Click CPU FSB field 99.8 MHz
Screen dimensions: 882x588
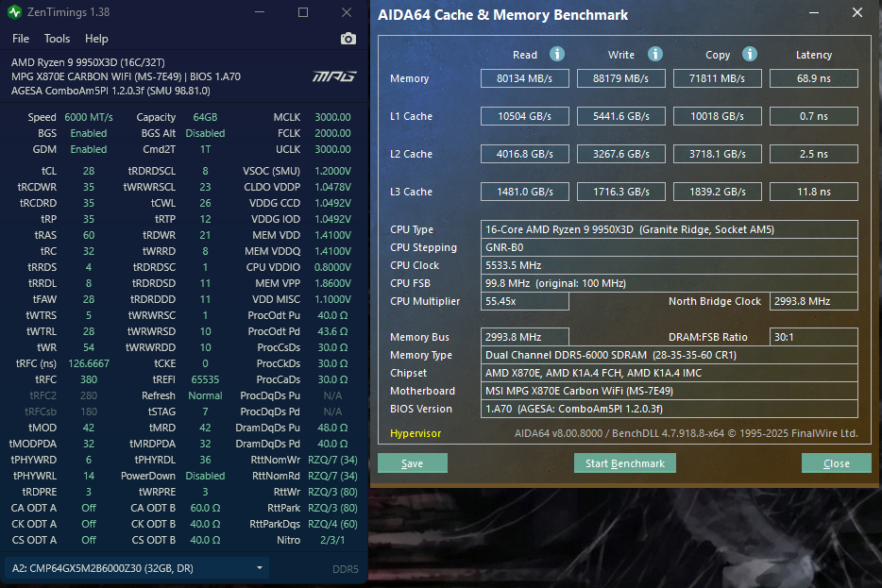(x=669, y=283)
